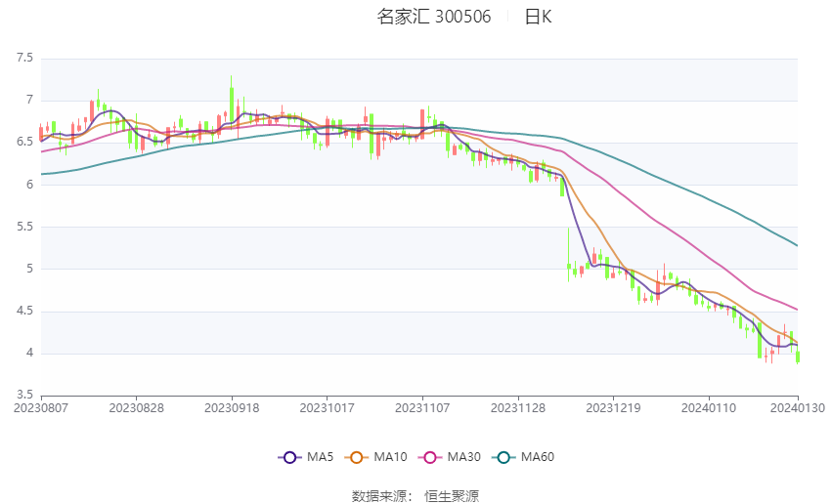
Task: Select the 20230807 date axis label
Action: pyautogui.click(x=41, y=408)
